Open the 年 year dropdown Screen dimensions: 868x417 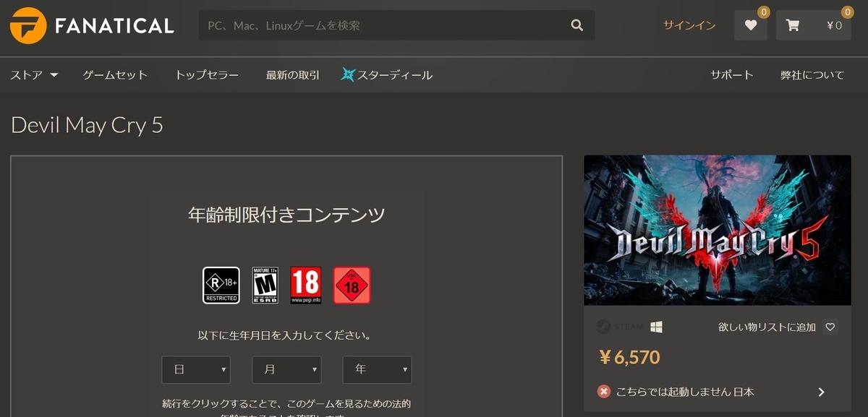[x=377, y=369]
